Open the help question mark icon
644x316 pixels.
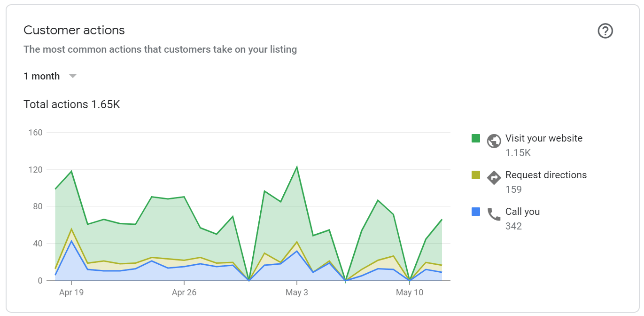click(x=605, y=31)
